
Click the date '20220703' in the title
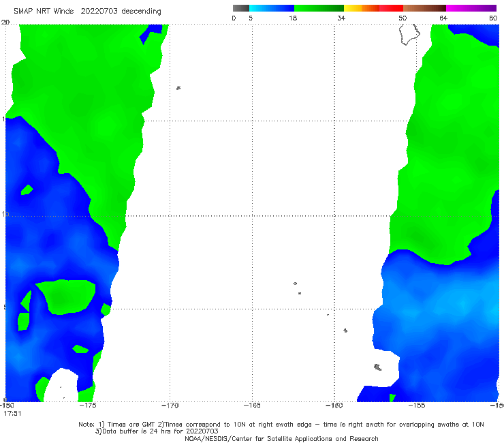pos(99,11)
